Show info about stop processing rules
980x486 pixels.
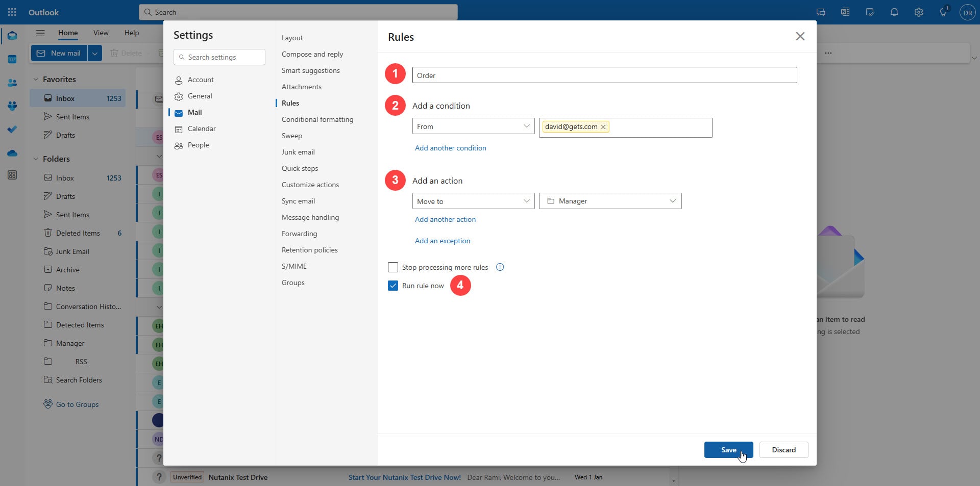[x=500, y=267]
